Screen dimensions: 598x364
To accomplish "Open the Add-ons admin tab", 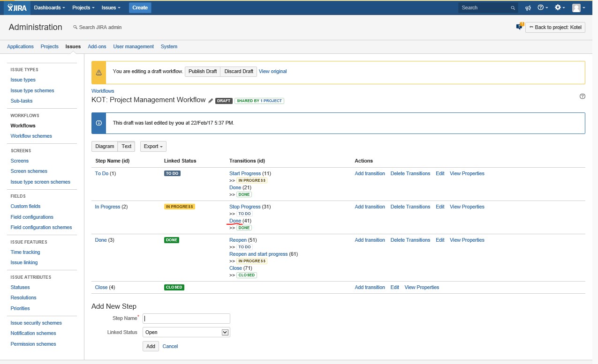I will tap(97, 46).
